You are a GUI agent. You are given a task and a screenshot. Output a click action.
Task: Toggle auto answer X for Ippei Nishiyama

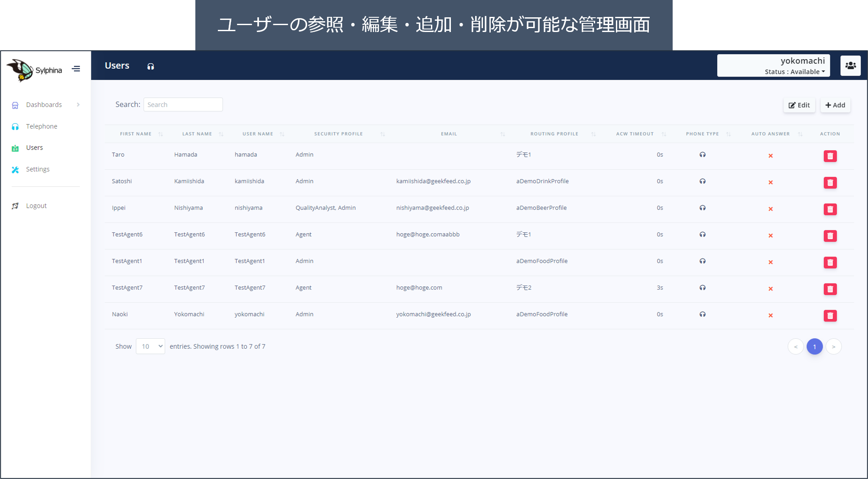771,209
